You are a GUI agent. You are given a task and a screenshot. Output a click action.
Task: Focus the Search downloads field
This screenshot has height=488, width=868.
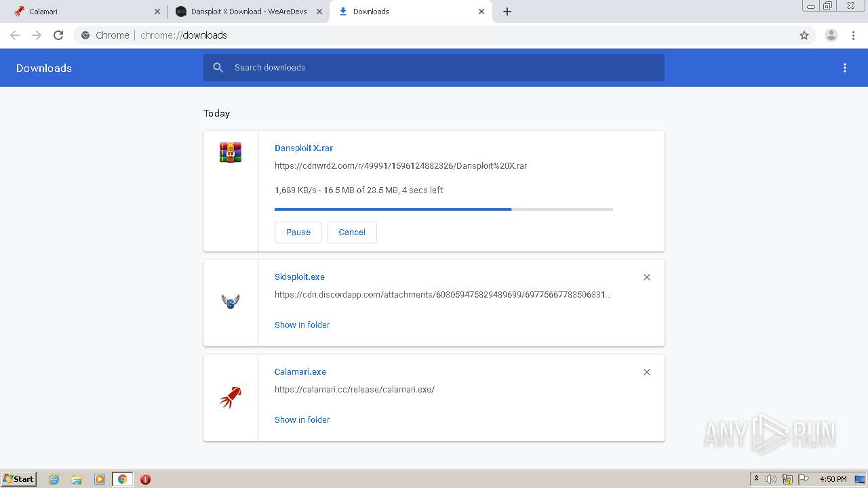click(x=434, y=68)
